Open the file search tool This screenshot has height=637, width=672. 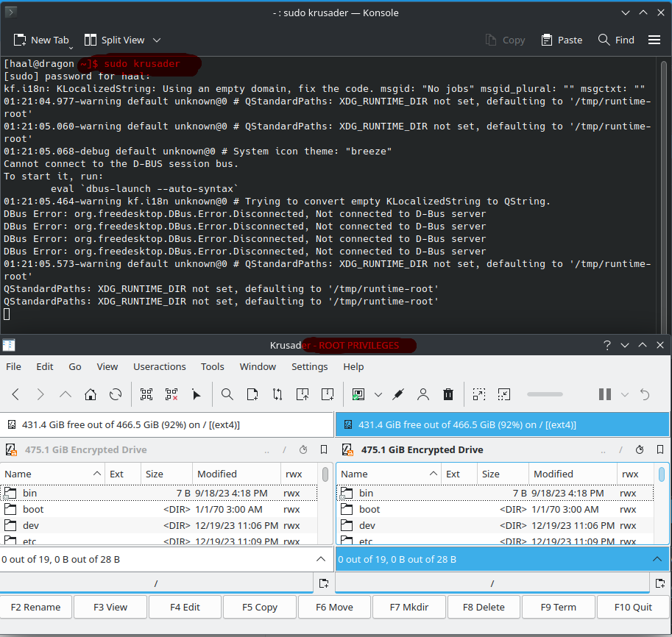(227, 394)
